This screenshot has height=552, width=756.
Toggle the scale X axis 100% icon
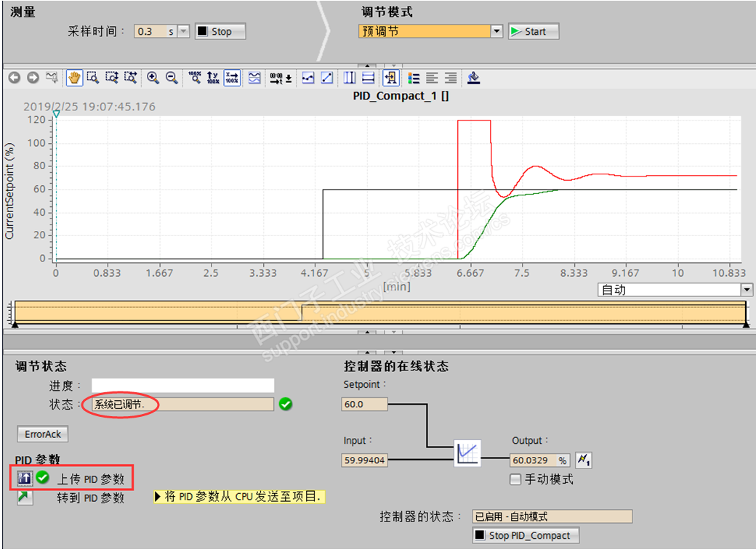pyautogui.click(x=232, y=78)
